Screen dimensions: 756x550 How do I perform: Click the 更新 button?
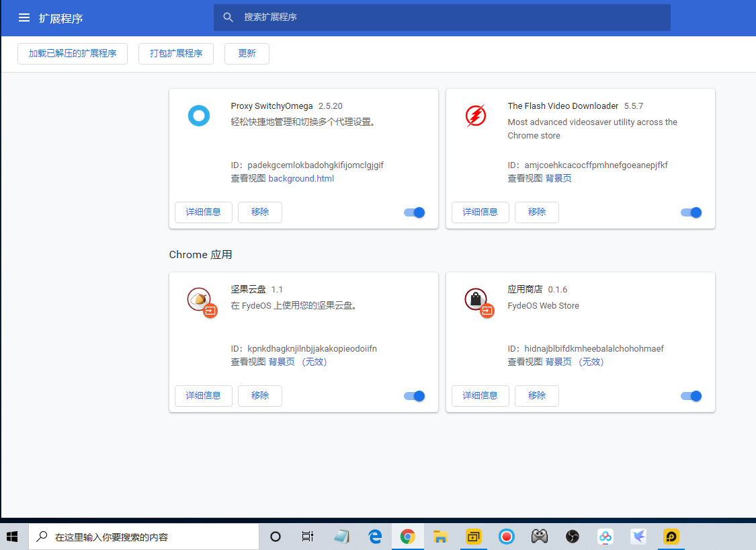pos(247,54)
